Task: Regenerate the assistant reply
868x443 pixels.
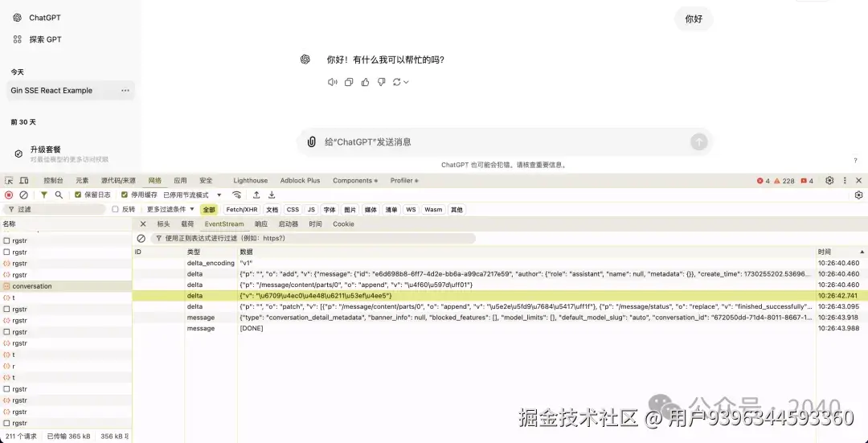Action: pyautogui.click(x=396, y=82)
